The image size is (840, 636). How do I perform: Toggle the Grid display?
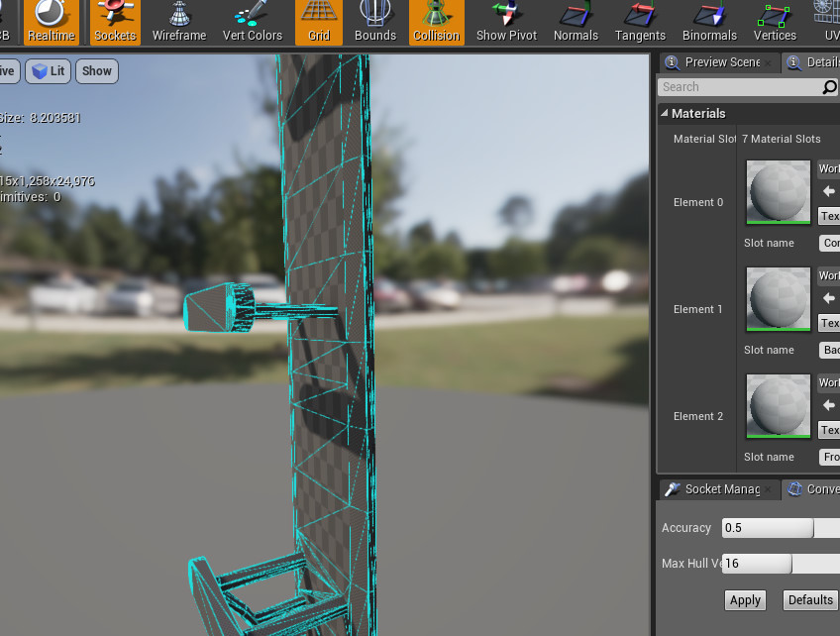pos(319,23)
